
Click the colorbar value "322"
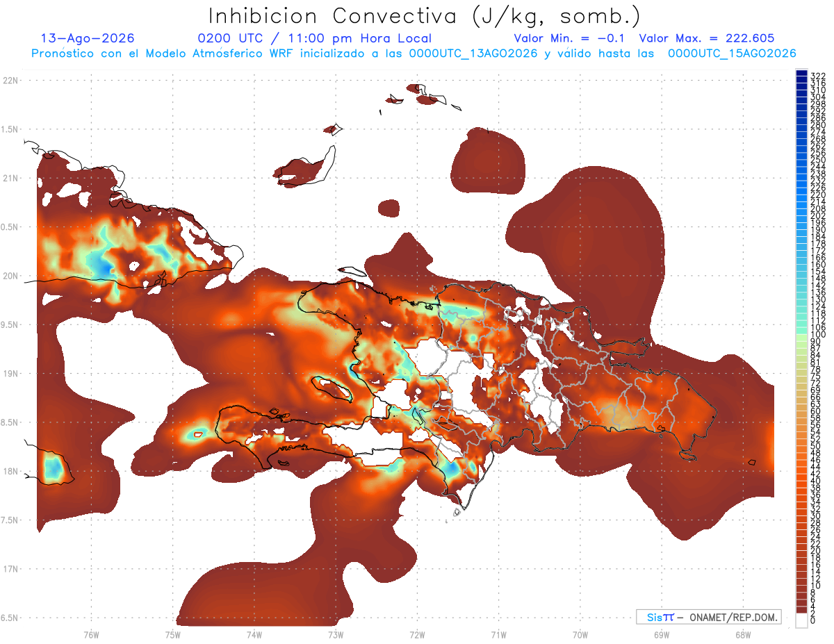tap(818, 76)
